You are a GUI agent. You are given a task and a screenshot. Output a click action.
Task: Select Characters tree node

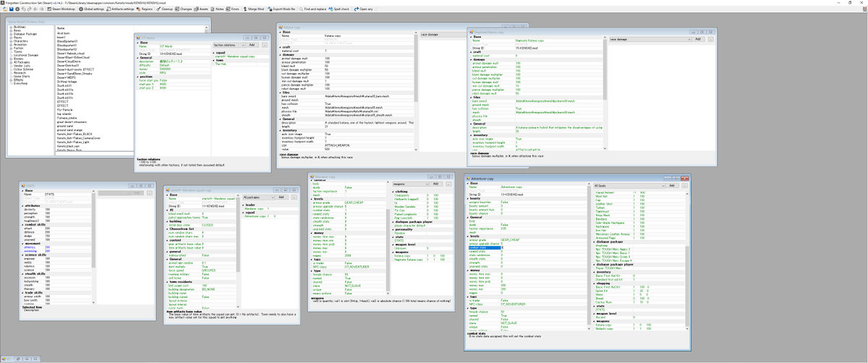point(21,41)
